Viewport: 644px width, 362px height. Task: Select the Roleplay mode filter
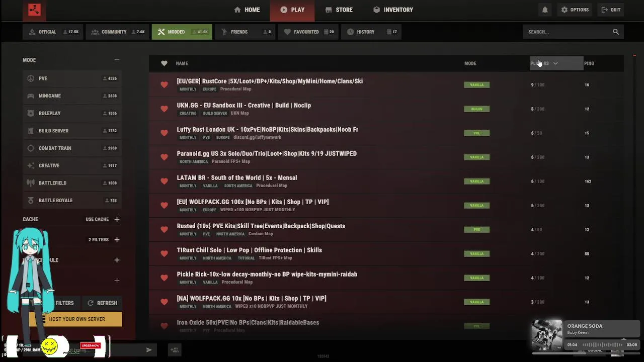(72, 113)
